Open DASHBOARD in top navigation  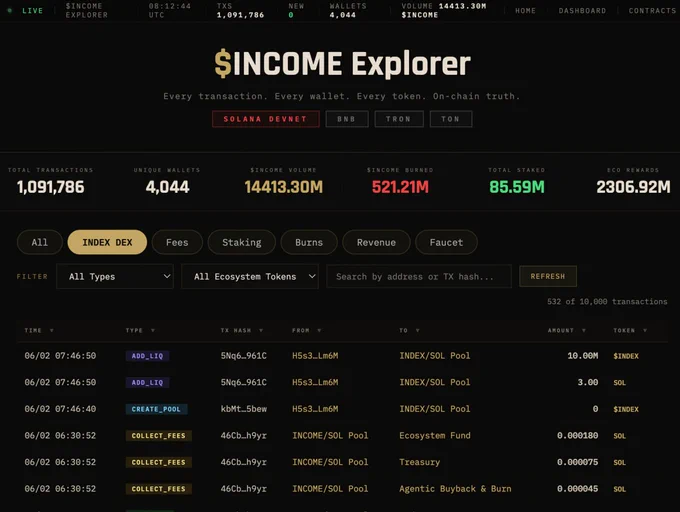[x=582, y=11]
